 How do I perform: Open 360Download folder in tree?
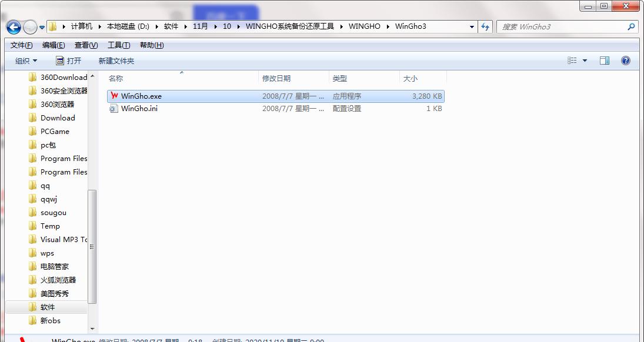[x=64, y=77]
